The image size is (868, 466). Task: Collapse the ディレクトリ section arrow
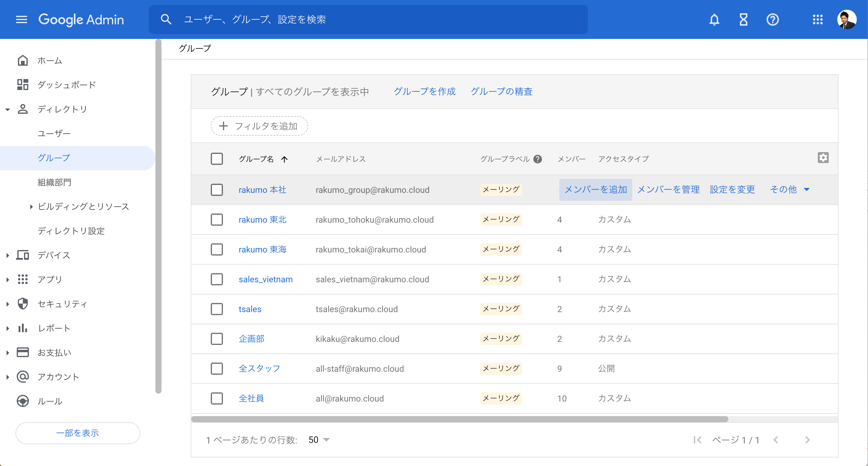click(7, 110)
